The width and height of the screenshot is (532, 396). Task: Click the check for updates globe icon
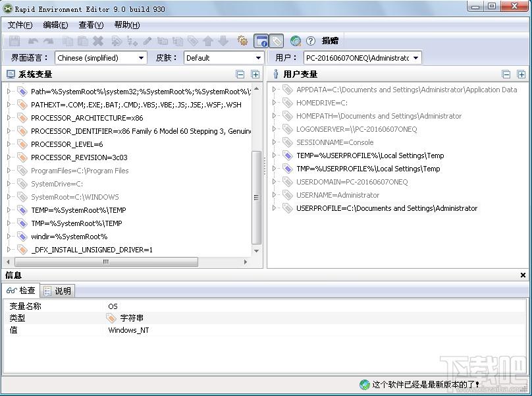click(296, 41)
